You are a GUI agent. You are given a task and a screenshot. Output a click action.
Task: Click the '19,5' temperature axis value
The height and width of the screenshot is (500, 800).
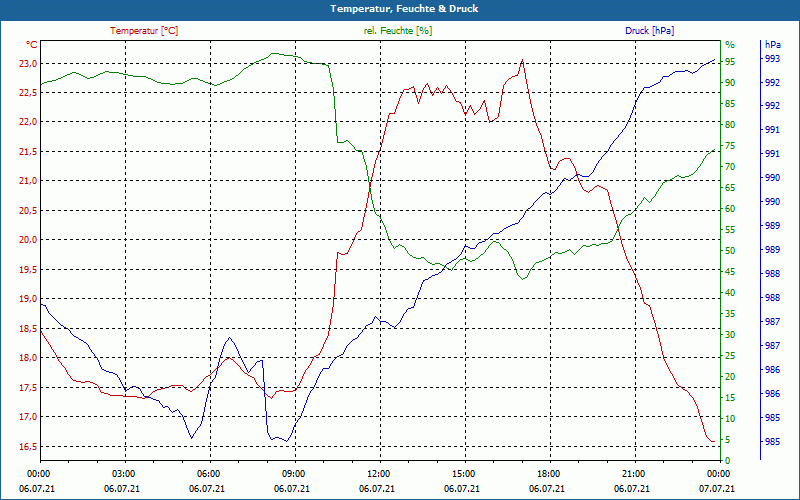point(28,269)
